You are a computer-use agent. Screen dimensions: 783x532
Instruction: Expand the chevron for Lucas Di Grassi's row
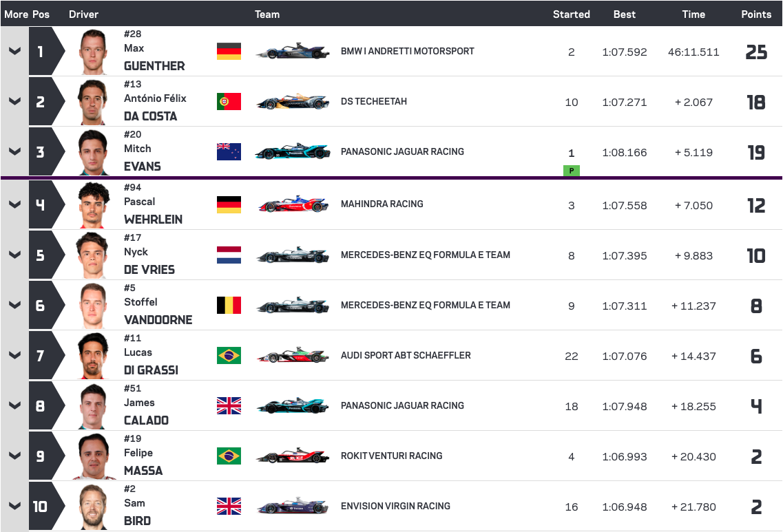pyautogui.click(x=14, y=355)
